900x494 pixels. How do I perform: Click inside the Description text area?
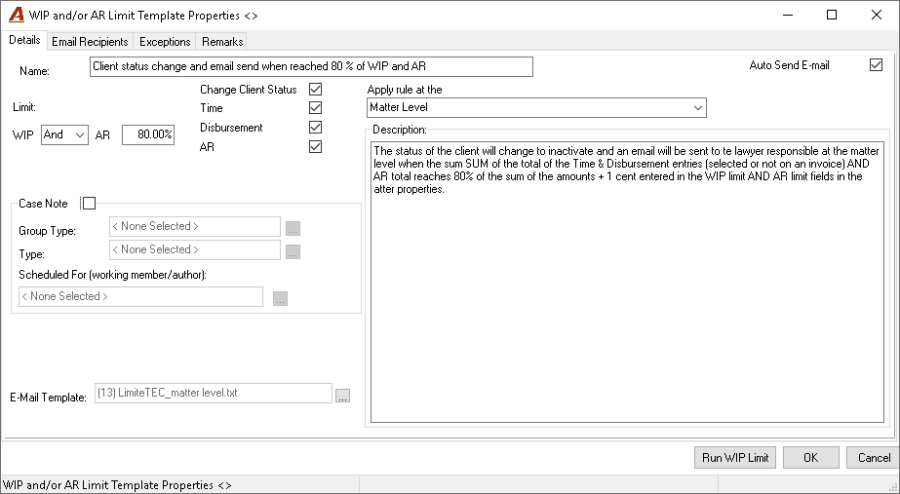[627, 282]
